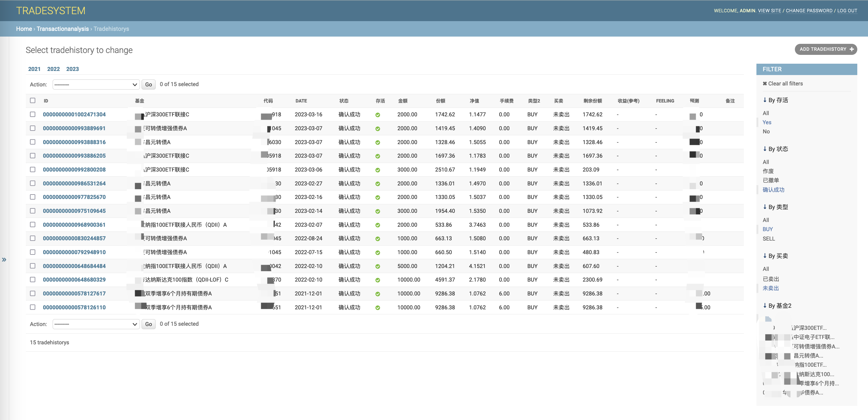Click the green active check icon for row 00000000000977825670
The image size is (868, 420).
377,197
